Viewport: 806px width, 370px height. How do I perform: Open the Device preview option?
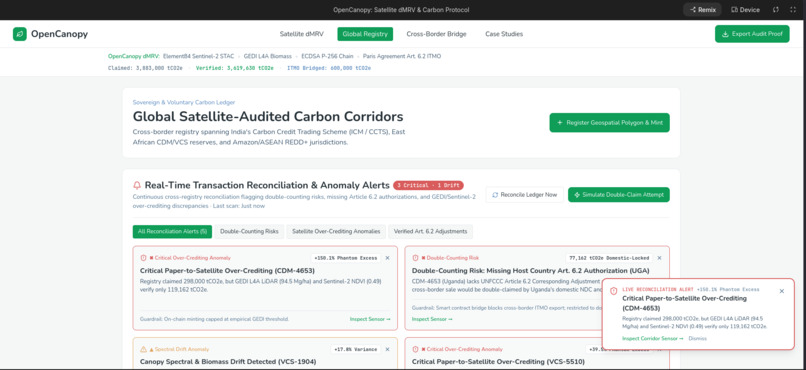click(x=745, y=10)
